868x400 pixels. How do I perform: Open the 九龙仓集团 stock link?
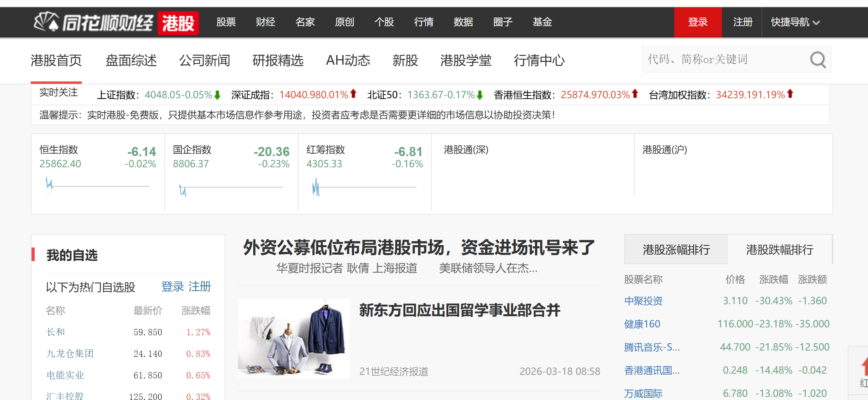pyautogui.click(x=70, y=354)
